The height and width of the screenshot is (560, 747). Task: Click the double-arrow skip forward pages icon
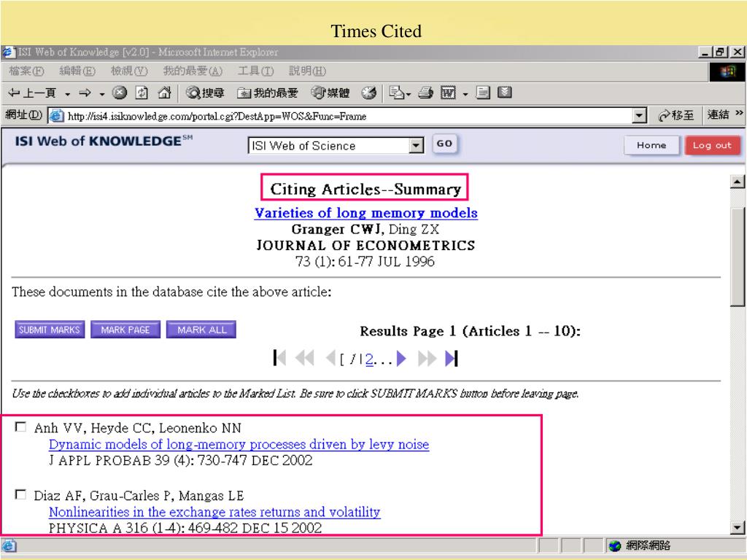tap(427, 358)
